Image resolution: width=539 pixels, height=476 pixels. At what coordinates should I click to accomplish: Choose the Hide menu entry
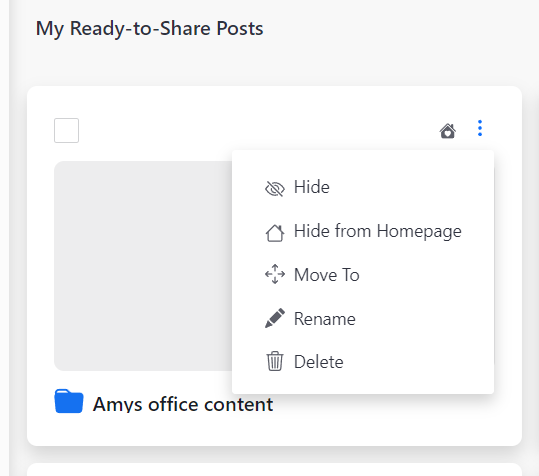point(363,187)
